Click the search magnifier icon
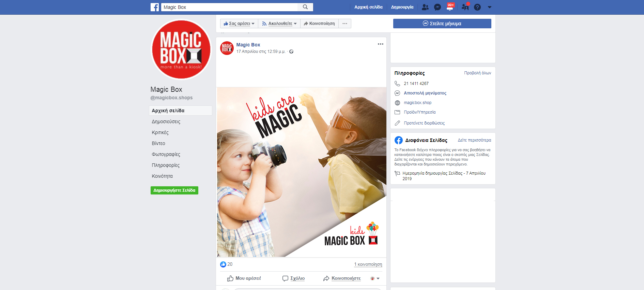Screen dimensions: 644x290 coord(305,7)
